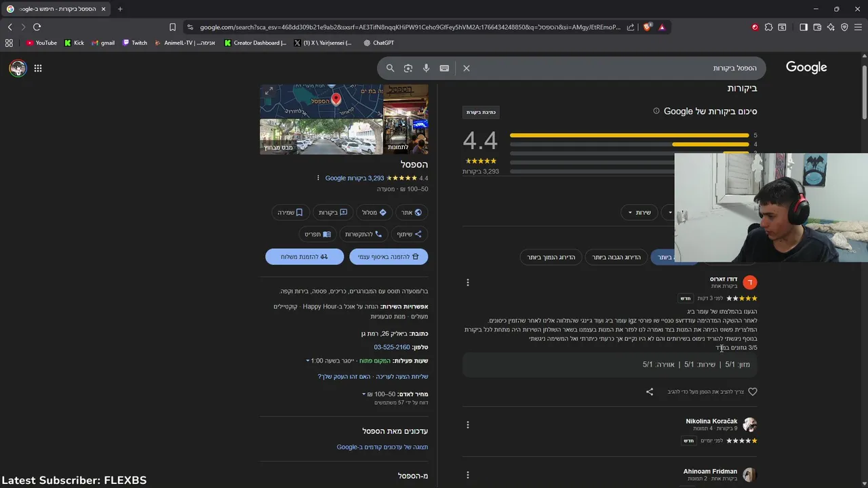Open ChatGPT bookmark

tap(378, 43)
